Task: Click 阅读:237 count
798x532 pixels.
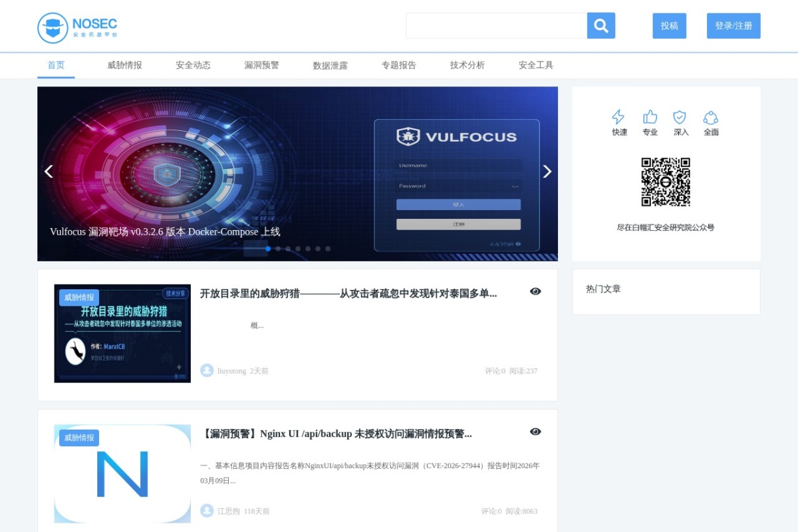Action: (x=523, y=371)
